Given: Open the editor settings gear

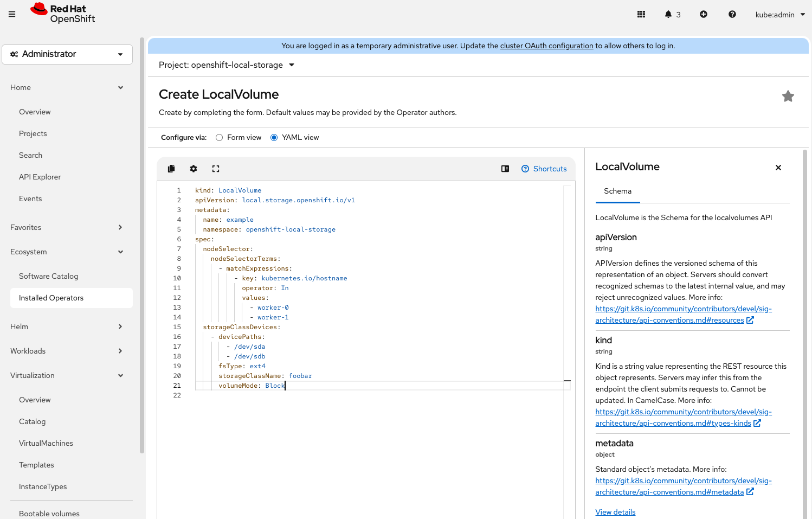Looking at the screenshot, I should tap(194, 169).
